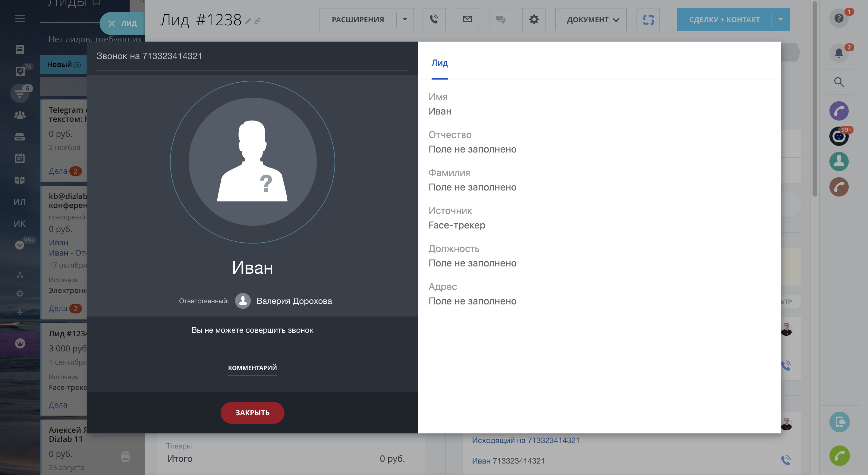Click the calendar icon in left sidebar
The width and height of the screenshot is (868, 475).
tap(20, 158)
